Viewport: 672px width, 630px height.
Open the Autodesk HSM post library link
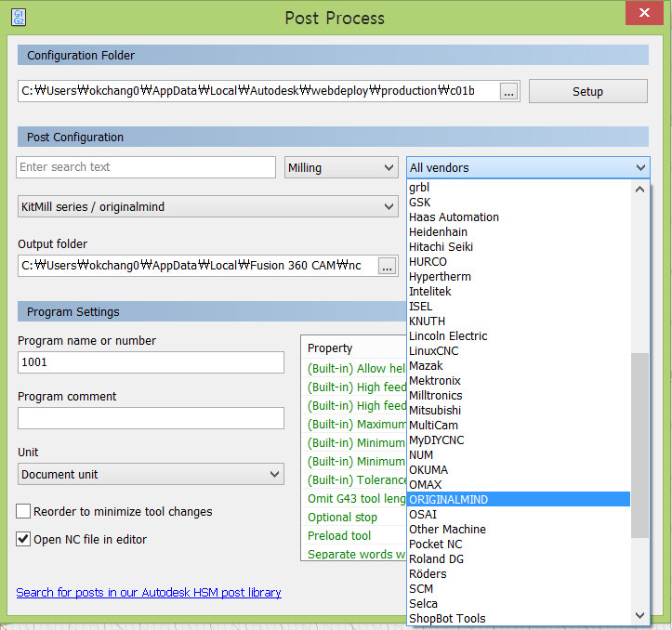pos(149,592)
